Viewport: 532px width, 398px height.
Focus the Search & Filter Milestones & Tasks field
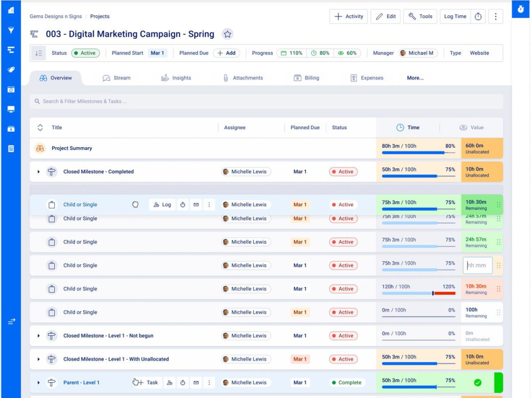267,101
